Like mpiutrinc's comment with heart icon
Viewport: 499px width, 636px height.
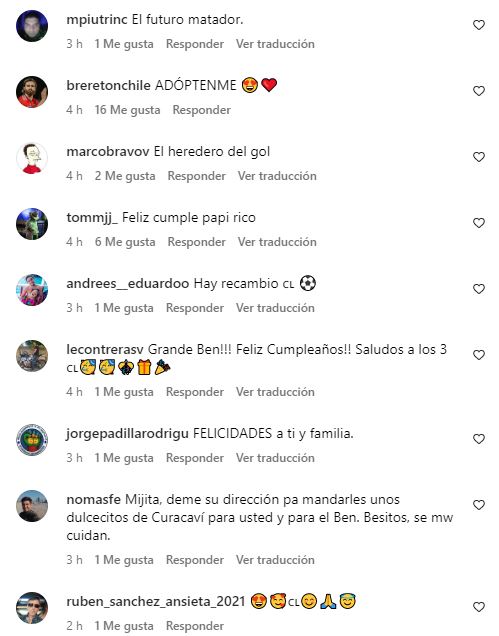pos(479,25)
